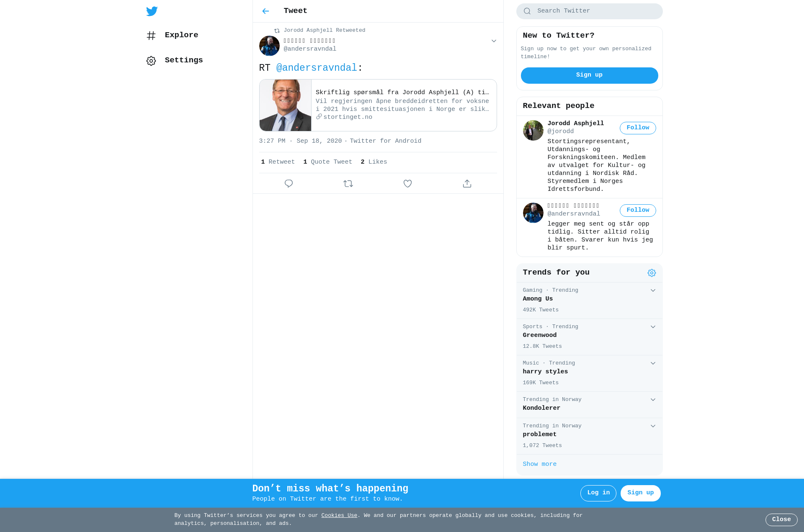Expand options for harry styles trend
The height and width of the screenshot is (532, 804).
pyautogui.click(x=653, y=363)
